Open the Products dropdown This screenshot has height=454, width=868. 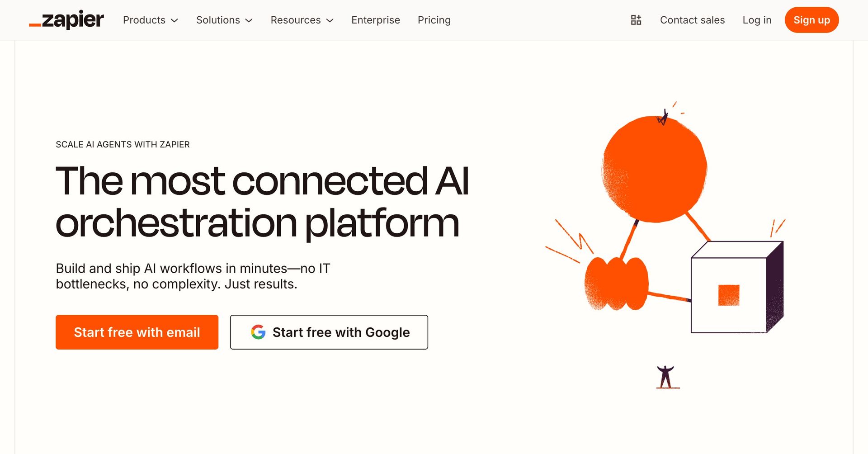point(144,20)
